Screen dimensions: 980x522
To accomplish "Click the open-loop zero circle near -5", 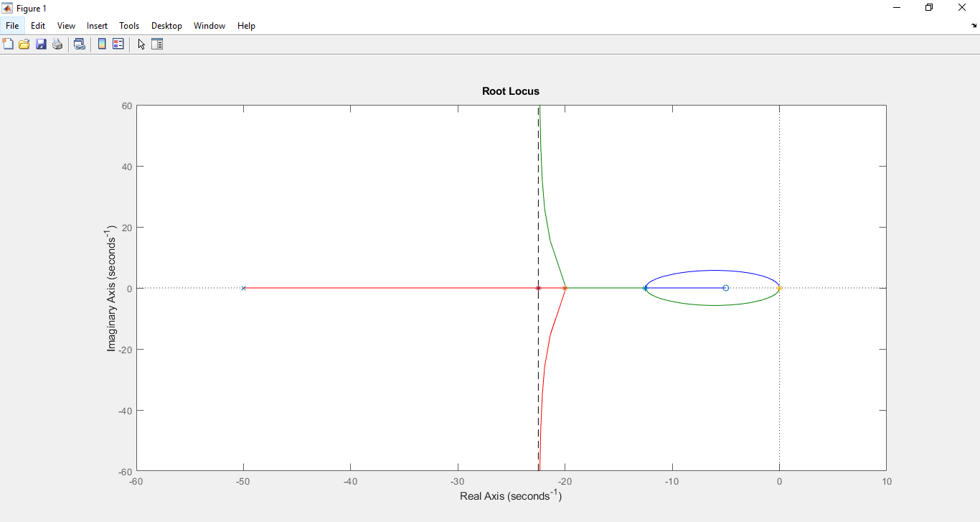I will pos(726,288).
